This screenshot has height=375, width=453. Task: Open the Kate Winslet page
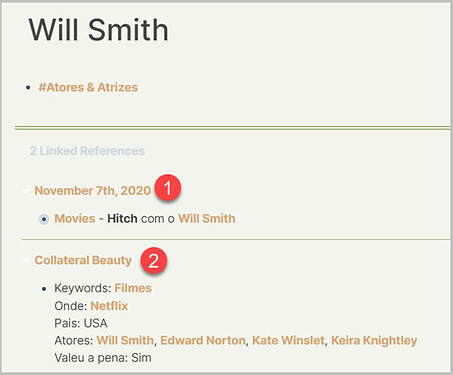pyautogui.click(x=288, y=340)
